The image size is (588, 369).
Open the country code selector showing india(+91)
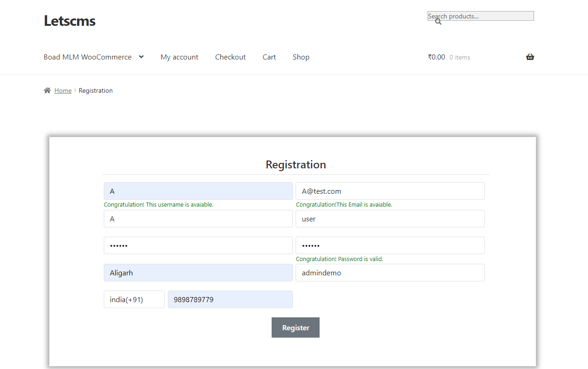[x=134, y=299]
